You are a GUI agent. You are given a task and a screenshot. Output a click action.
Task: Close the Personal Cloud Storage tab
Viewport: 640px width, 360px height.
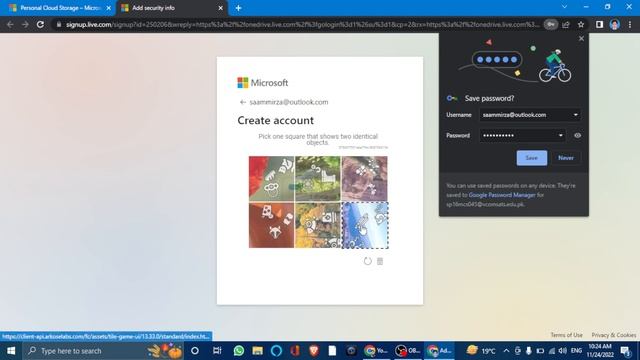tap(109, 8)
